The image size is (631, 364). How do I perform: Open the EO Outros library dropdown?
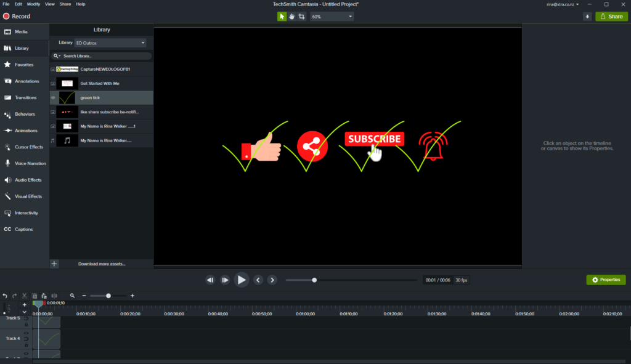tap(110, 43)
